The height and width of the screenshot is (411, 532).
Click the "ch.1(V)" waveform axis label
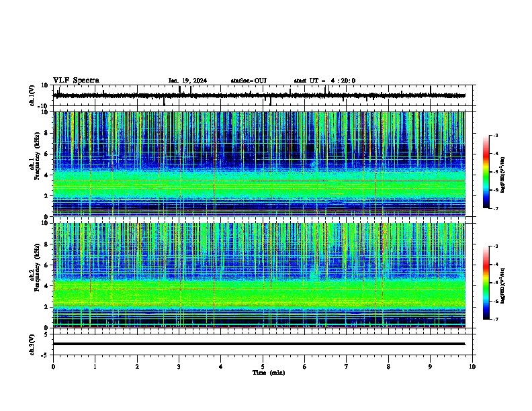[x=32, y=95]
